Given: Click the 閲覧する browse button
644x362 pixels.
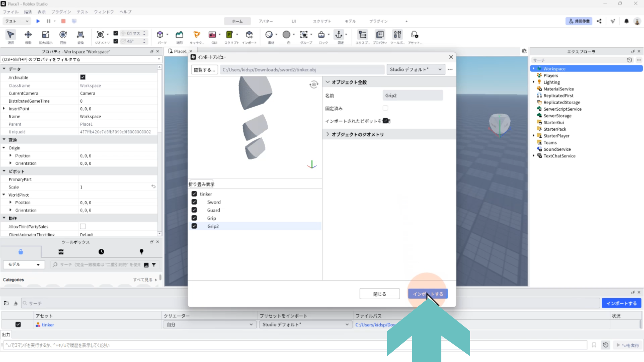Looking at the screenshot, I should coord(205,70).
